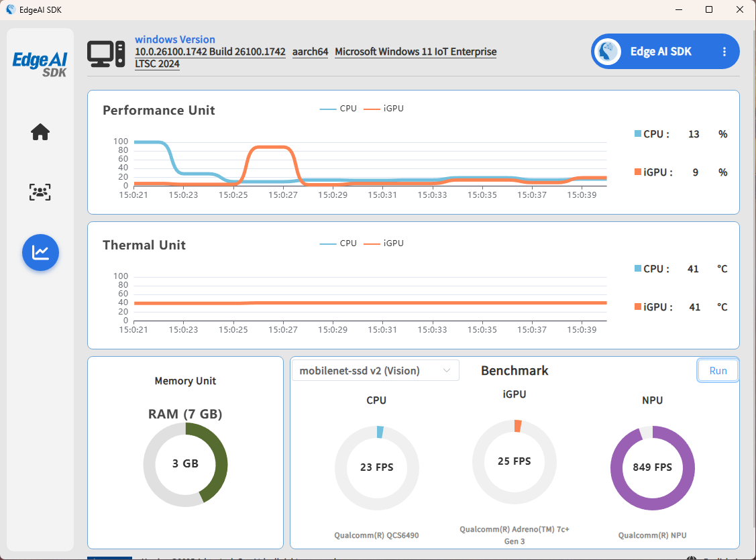Click the LTSC 2024 text
The image size is (756, 560).
[157, 64]
